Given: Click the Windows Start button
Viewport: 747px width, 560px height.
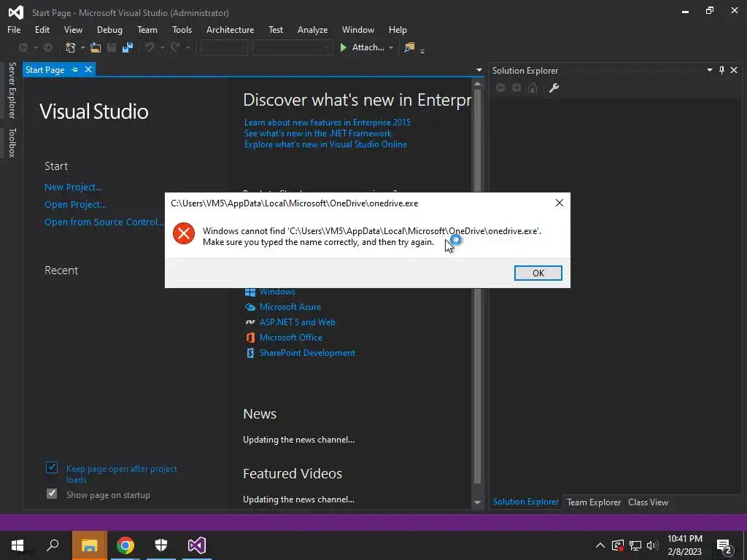Looking at the screenshot, I should (x=18, y=545).
